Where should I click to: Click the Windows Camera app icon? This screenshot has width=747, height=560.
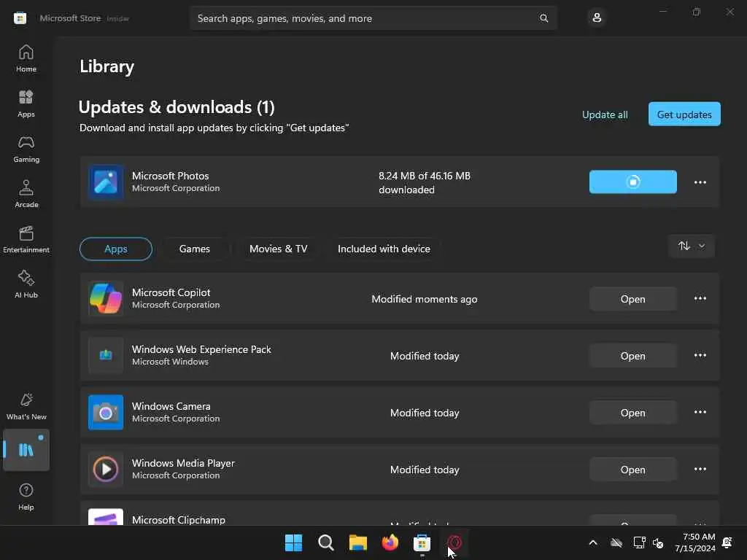point(106,413)
